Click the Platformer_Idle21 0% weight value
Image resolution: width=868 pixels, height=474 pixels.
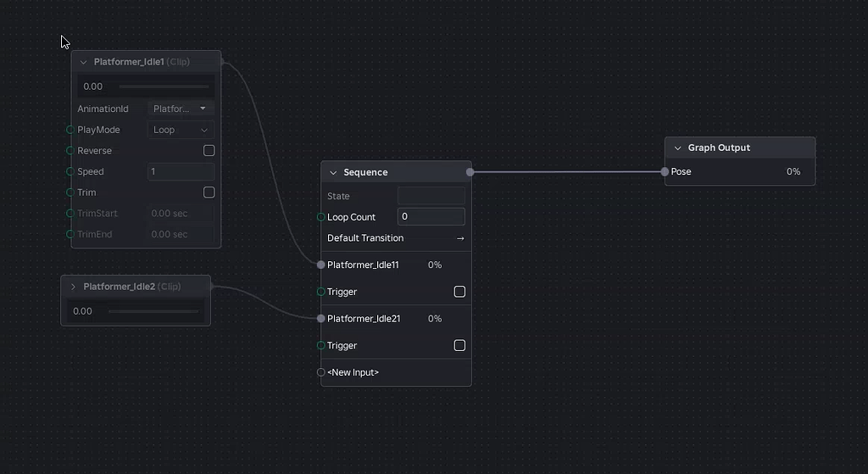[435, 318]
